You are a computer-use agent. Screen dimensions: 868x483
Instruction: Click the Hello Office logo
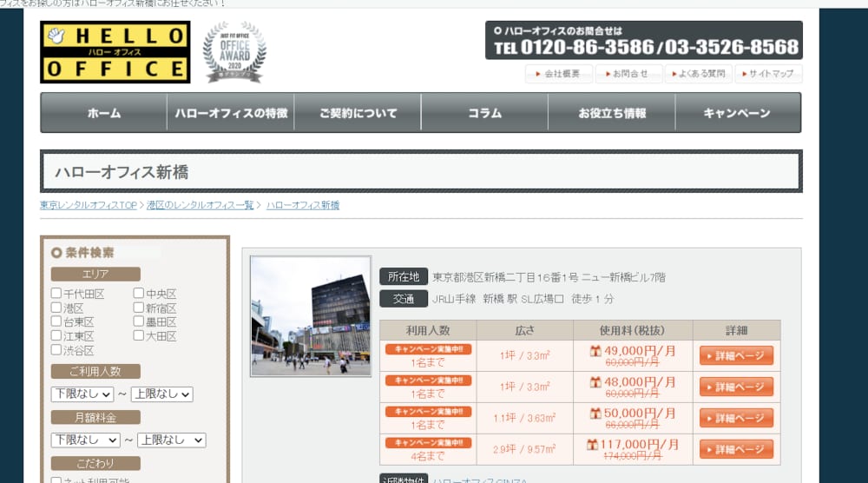point(115,52)
